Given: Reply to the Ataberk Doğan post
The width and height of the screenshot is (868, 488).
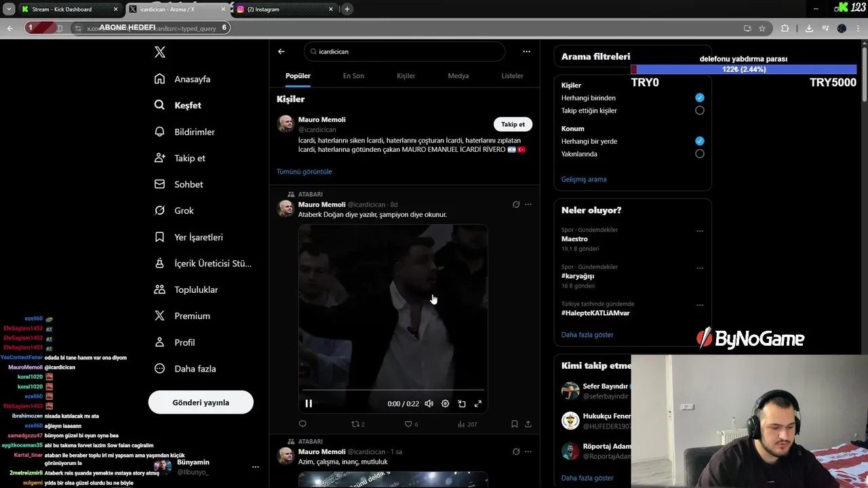Looking at the screenshot, I should (302, 424).
